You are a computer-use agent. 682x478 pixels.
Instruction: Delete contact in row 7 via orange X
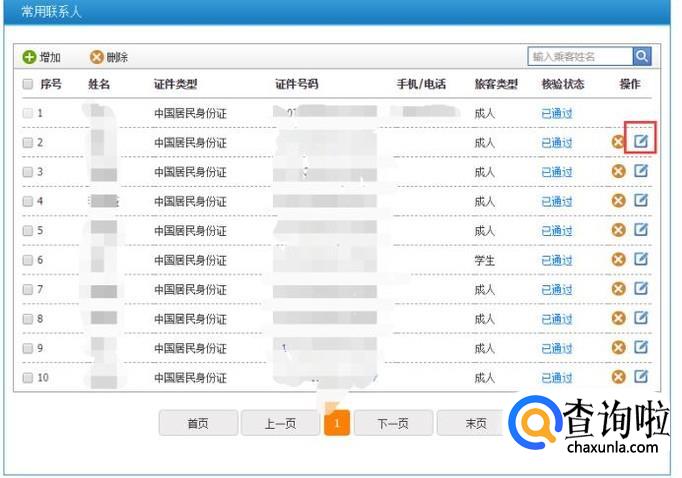pyautogui.click(x=618, y=289)
